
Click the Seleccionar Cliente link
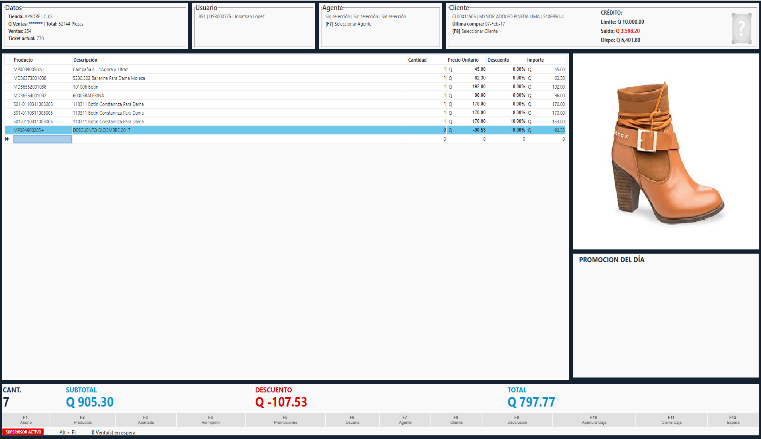tap(477, 31)
